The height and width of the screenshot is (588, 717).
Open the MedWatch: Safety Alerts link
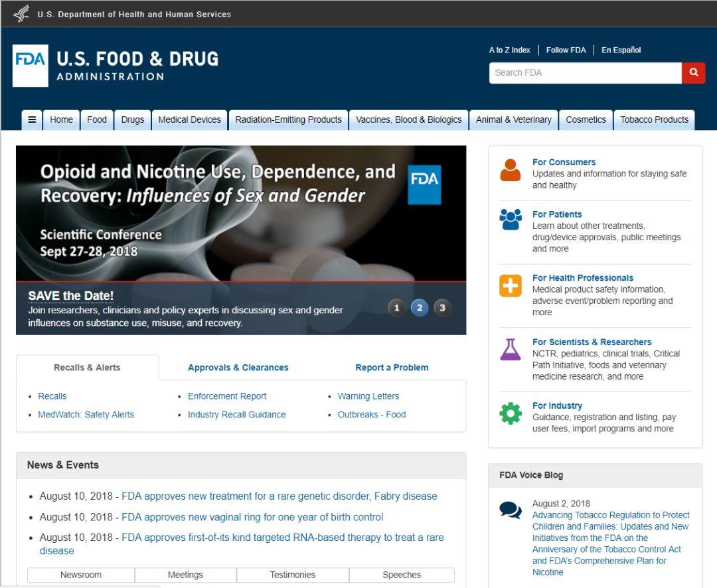coord(86,415)
